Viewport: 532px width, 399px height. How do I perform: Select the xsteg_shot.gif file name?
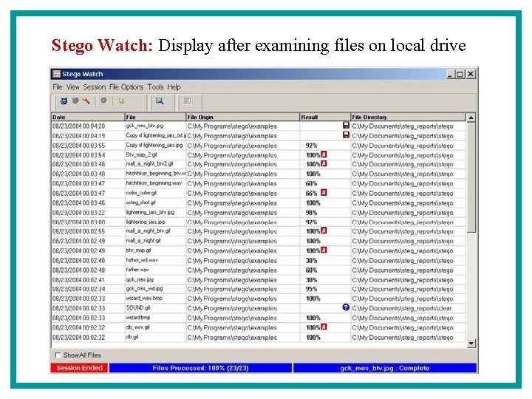tap(141, 202)
